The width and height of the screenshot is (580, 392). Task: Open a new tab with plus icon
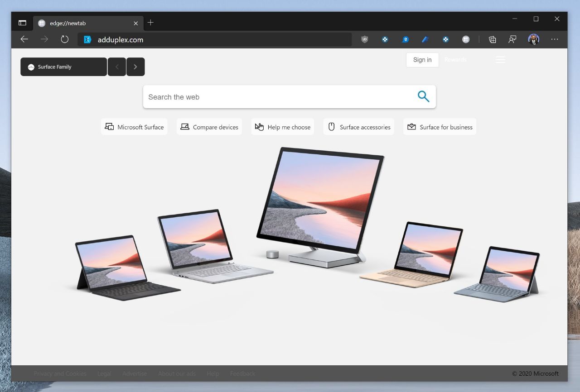tap(150, 23)
